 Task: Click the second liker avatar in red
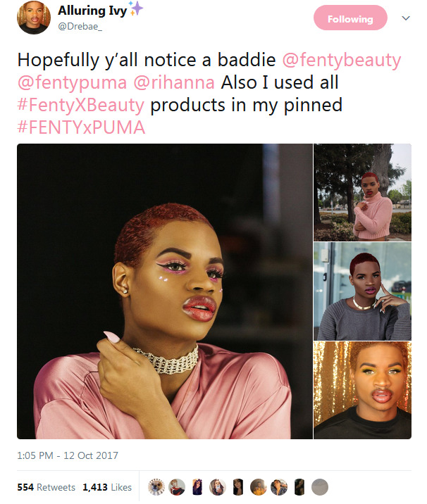pyautogui.click(x=177, y=487)
